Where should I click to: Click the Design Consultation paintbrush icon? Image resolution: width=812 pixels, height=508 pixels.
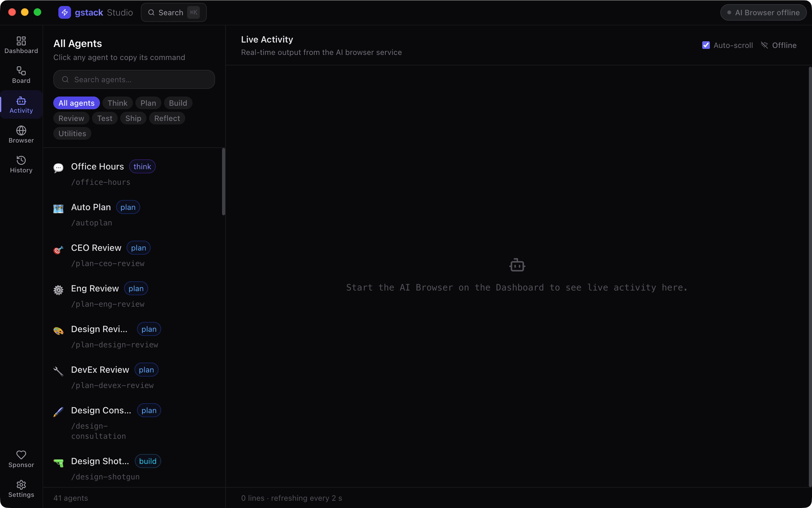click(x=58, y=412)
